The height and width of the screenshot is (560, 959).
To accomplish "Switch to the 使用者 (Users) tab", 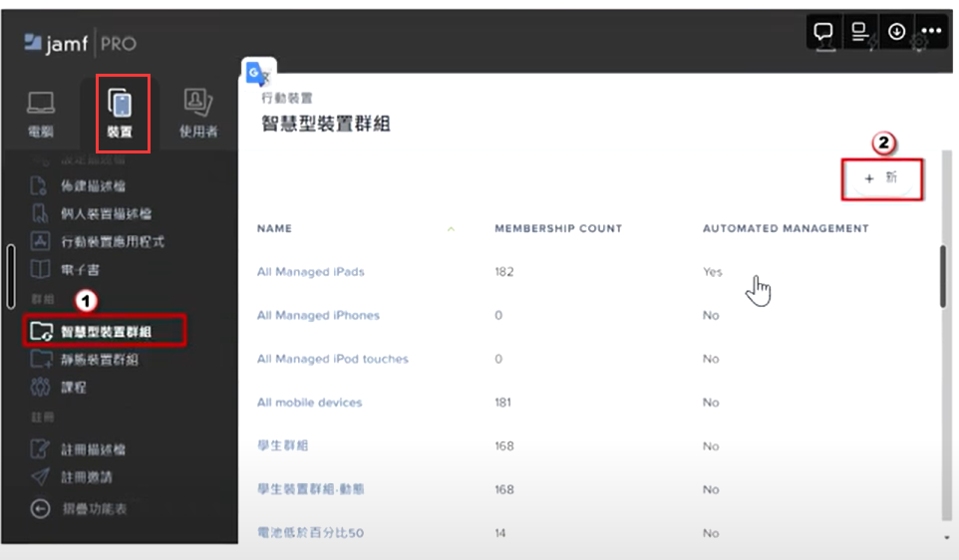I will tap(198, 114).
